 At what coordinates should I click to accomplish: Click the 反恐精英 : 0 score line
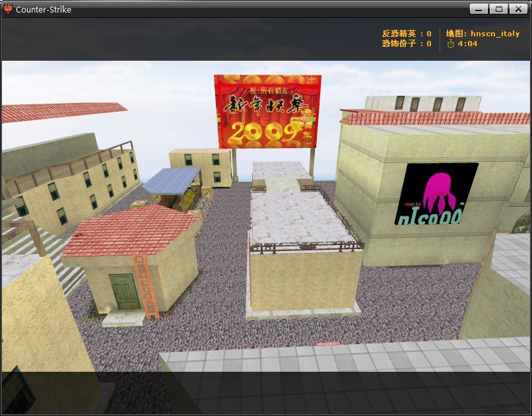coord(407,34)
